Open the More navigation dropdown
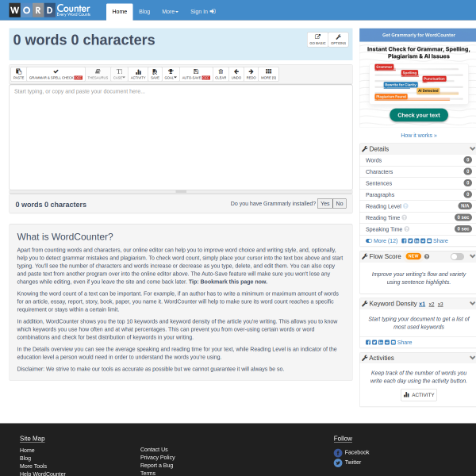This screenshot has width=476, height=476. tap(170, 12)
